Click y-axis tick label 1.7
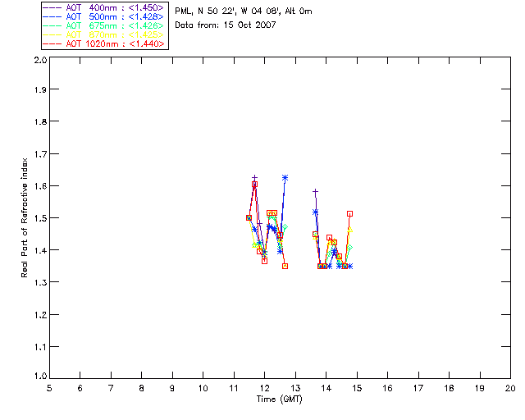Image resolution: width=525 pixels, height=420 pixels. [x=40, y=154]
